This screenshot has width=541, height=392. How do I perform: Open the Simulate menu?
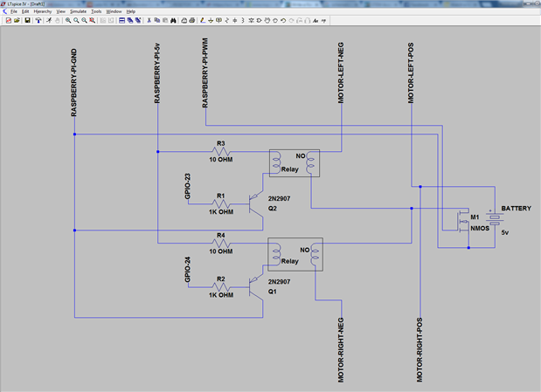point(78,10)
